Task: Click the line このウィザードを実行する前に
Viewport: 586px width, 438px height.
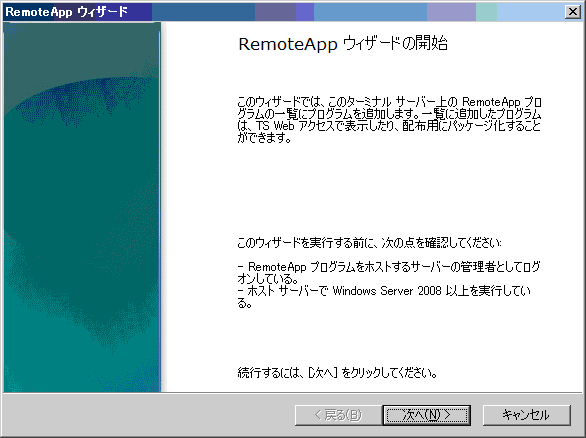Action: [x=369, y=243]
